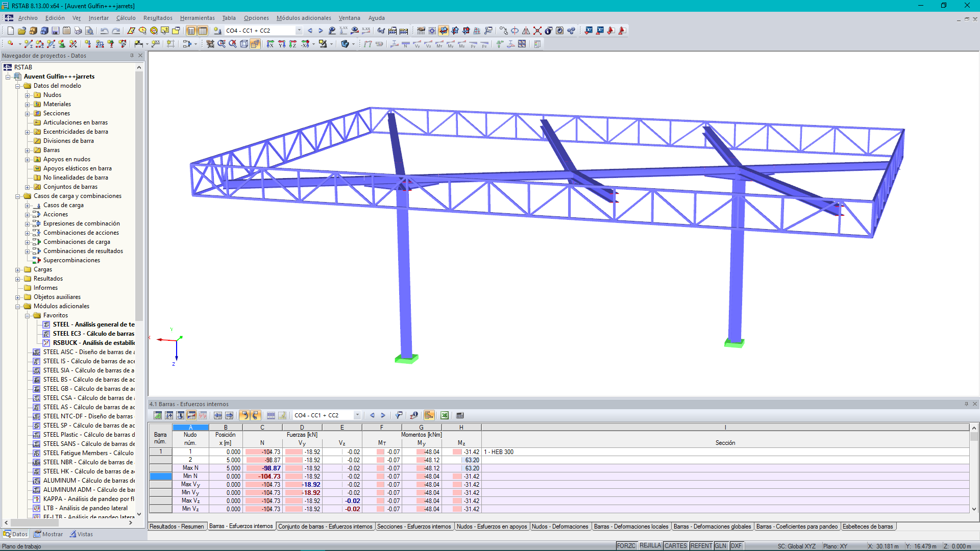Switch to Nudos - Deformaciones tab
This screenshot has height=551, width=980.
(559, 527)
